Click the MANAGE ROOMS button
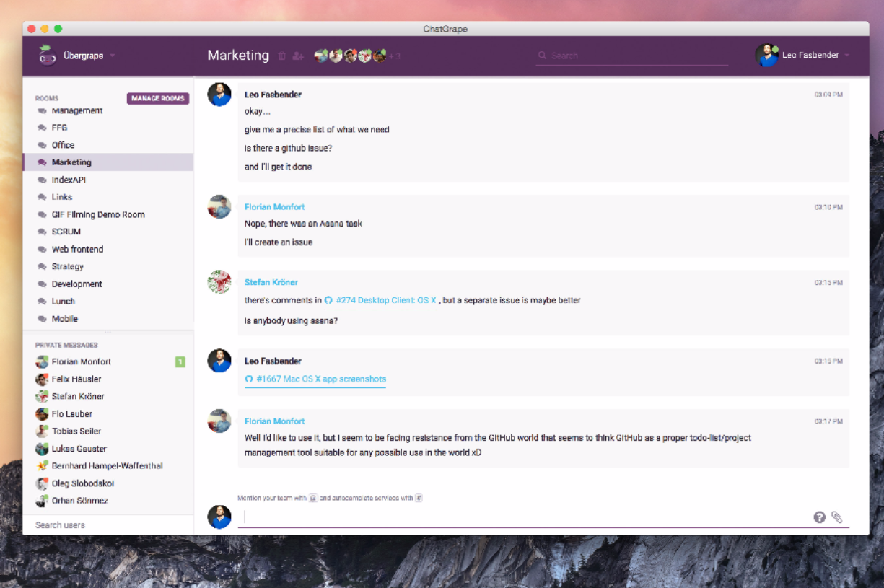Image resolution: width=884 pixels, height=588 pixels. tap(158, 98)
